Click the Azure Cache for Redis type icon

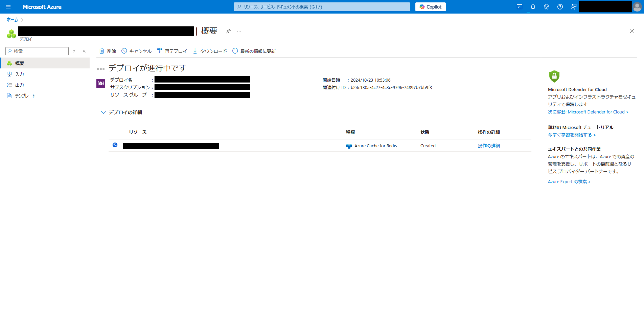coord(349,146)
